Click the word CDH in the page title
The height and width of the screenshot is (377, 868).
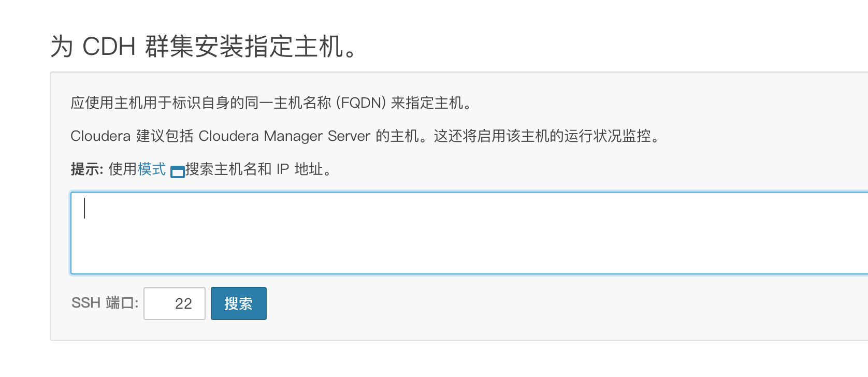[x=109, y=47]
